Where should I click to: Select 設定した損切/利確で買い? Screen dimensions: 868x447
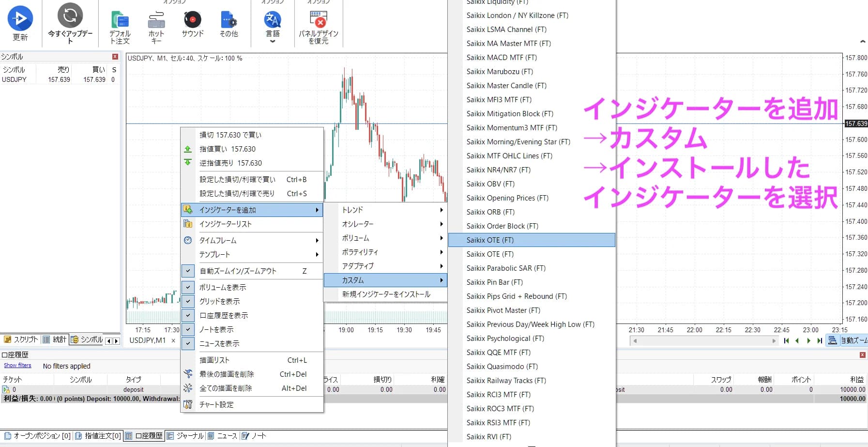click(252, 179)
